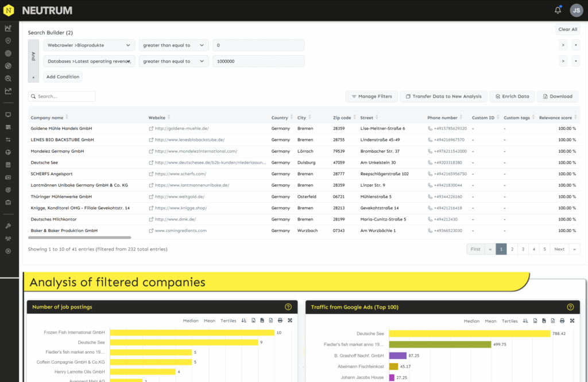Screen dimensions: 588x382
Task: Toggle Mean line on job postings chart
Action: click(210, 321)
